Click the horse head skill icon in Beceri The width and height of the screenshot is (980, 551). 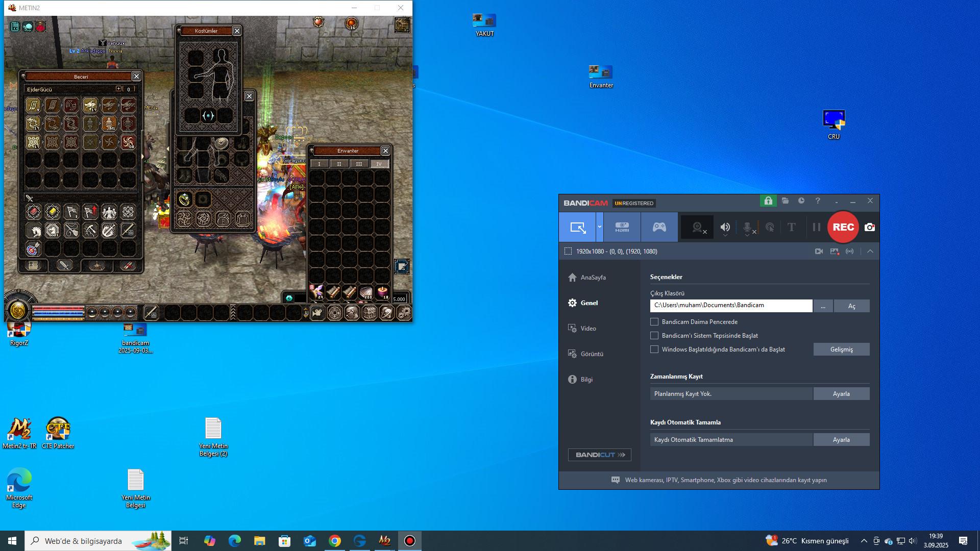33,231
